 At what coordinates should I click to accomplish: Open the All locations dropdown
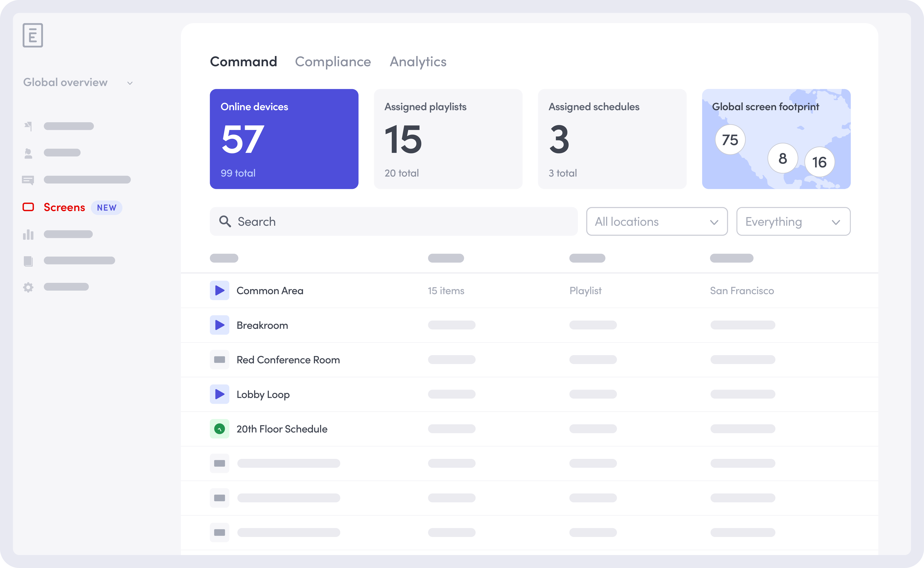click(656, 222)
